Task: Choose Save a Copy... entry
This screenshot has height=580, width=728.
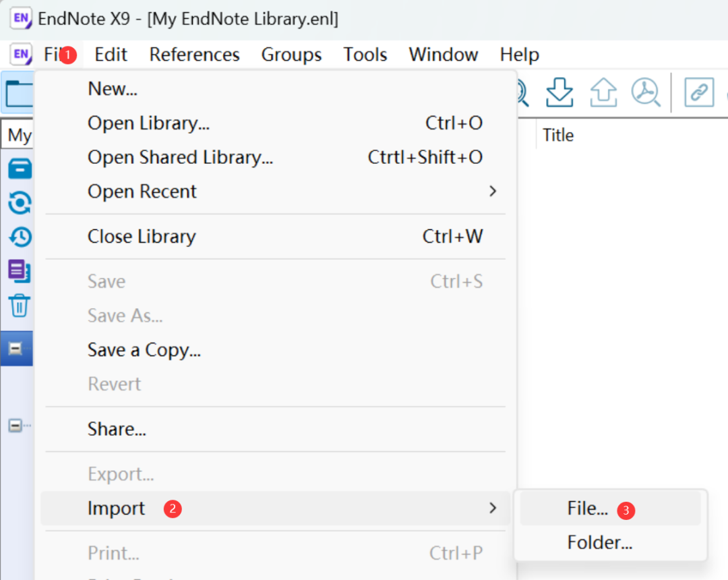Action: pos(275,349)
